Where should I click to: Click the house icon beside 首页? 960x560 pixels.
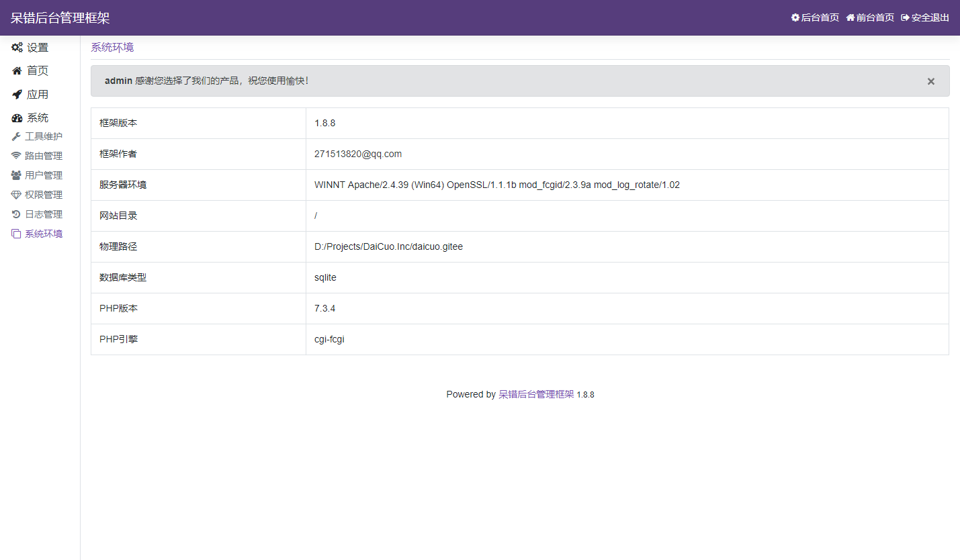pos(17,71)
